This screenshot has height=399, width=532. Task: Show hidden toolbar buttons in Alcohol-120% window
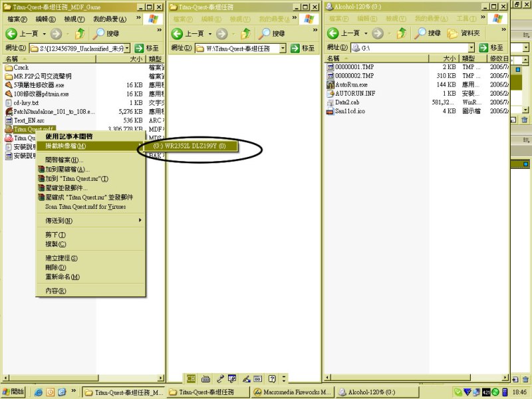point(503,30)
